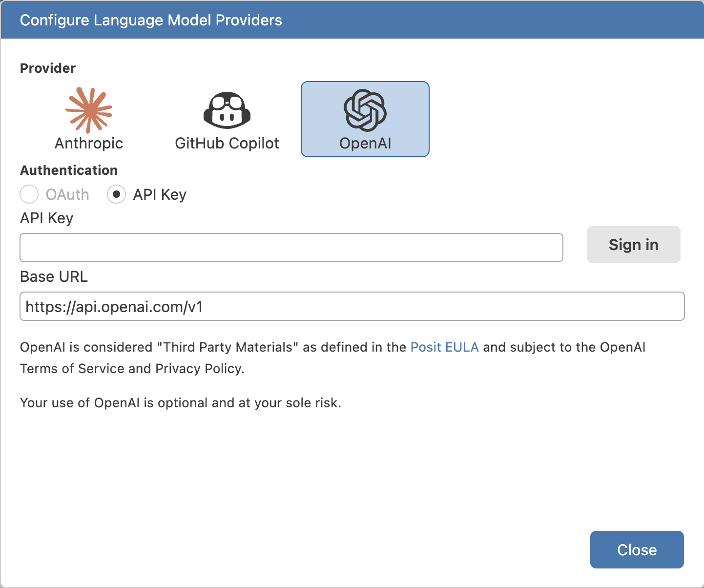Click the OpenAI label under its logo
This screenshot has width=704, height=588.
[x=365, y=143]
